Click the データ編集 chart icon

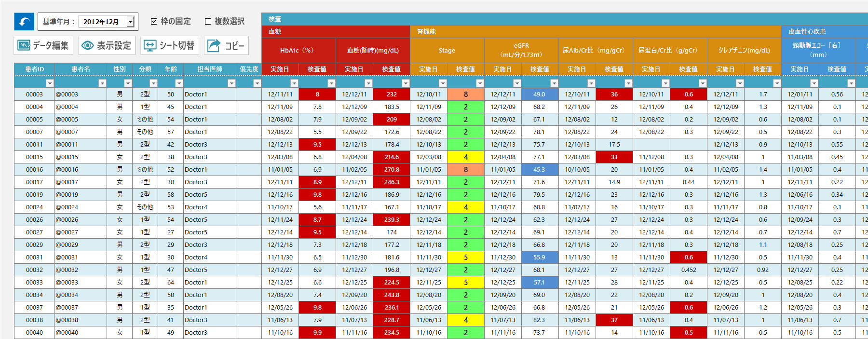[24, 45]
